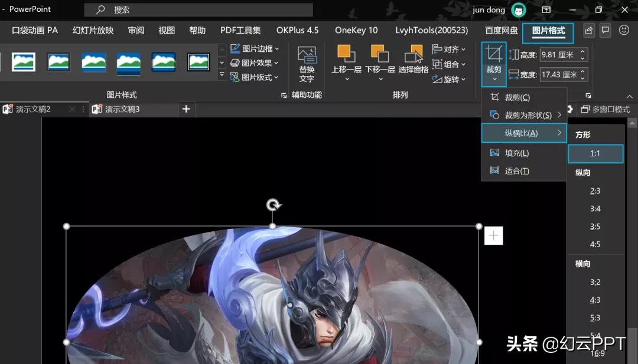Click the 下移一层 send backward icon
The width and height of the screenshot is (638, 364).
pos(380,54)
